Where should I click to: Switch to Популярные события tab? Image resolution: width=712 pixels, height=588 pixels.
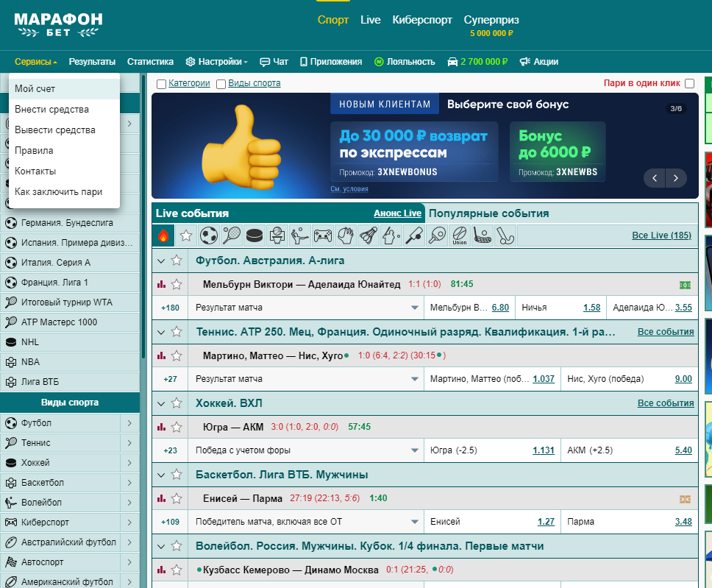click(x=488, y=213)
